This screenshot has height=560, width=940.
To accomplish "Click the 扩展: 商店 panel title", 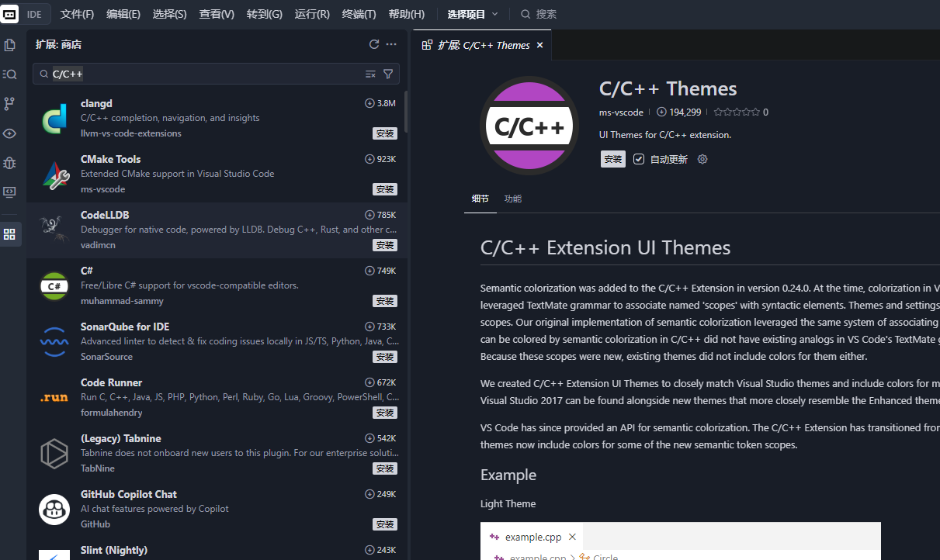I will pos(58,44).
